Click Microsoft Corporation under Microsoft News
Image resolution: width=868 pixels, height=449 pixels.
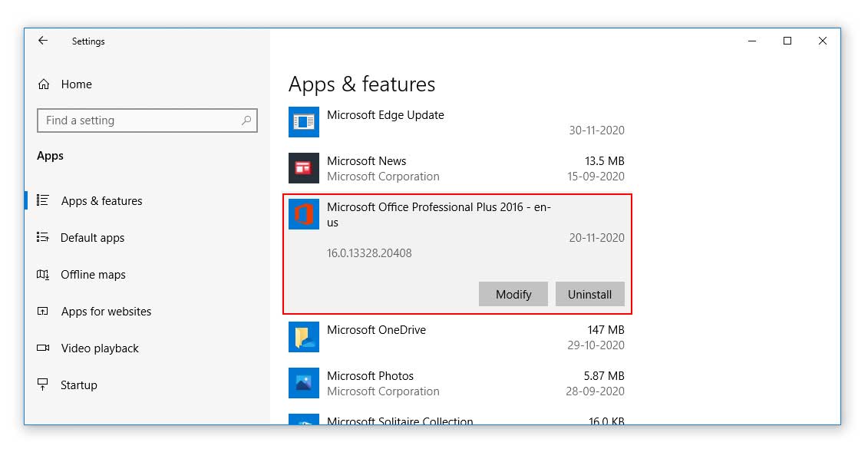coord(383,177)
